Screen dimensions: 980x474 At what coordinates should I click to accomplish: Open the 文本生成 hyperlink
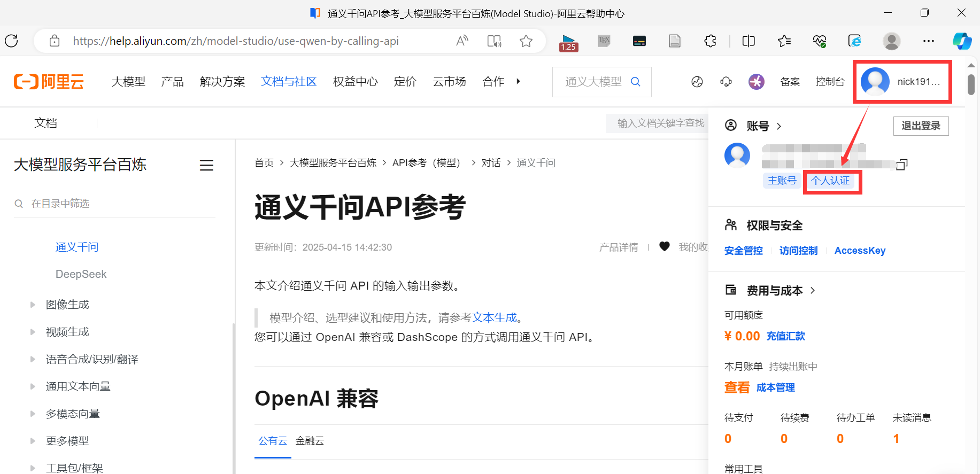(x=494, y=318)
